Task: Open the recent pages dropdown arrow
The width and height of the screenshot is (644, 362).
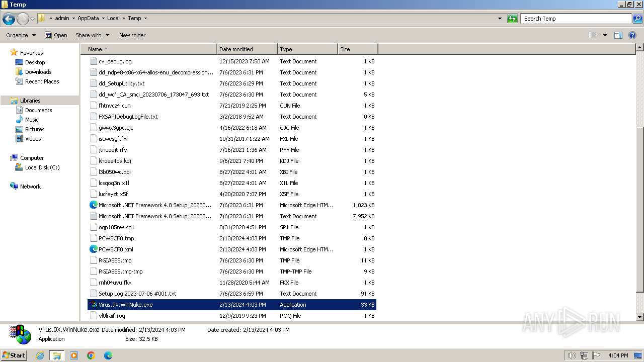Action: 32,19
